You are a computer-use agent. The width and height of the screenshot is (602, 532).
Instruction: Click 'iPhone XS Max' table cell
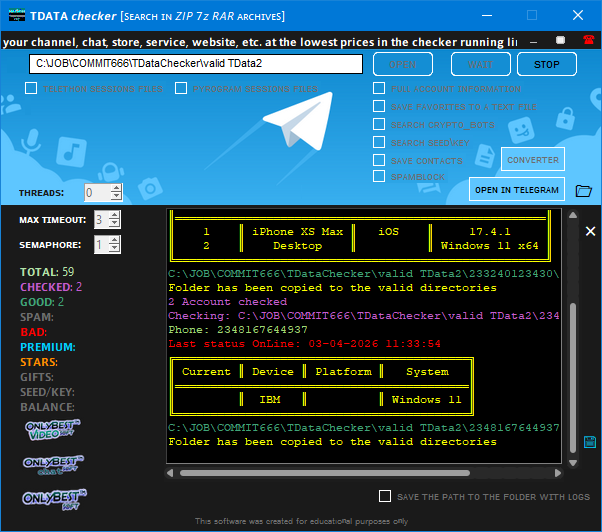[298, 231]
